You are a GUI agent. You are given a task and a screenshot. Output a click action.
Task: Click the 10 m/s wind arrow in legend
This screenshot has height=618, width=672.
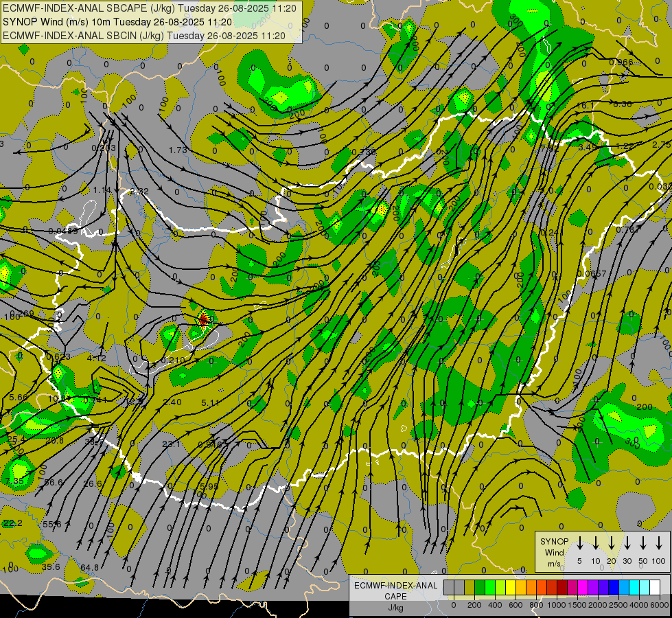595,543
